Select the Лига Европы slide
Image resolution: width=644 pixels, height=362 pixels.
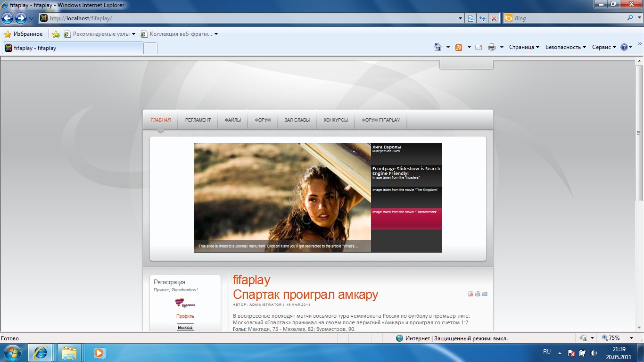[406, 154]
